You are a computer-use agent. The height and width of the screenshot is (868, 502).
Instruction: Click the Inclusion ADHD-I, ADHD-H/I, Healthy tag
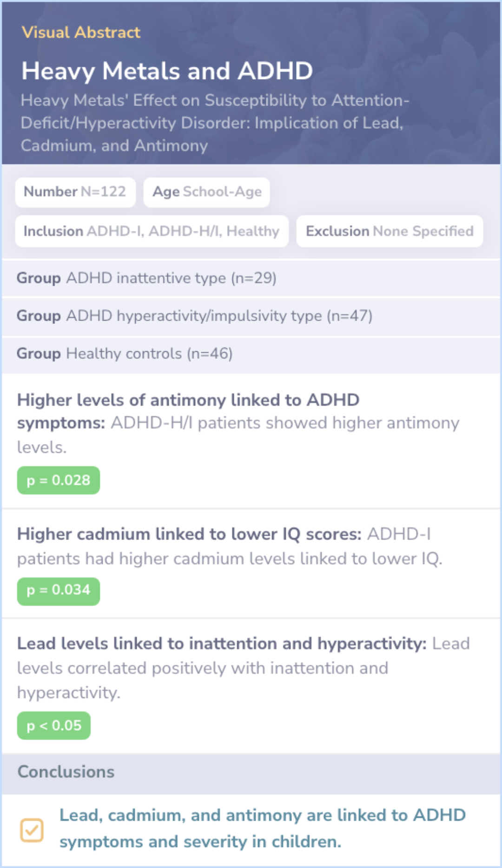[152, 231]
